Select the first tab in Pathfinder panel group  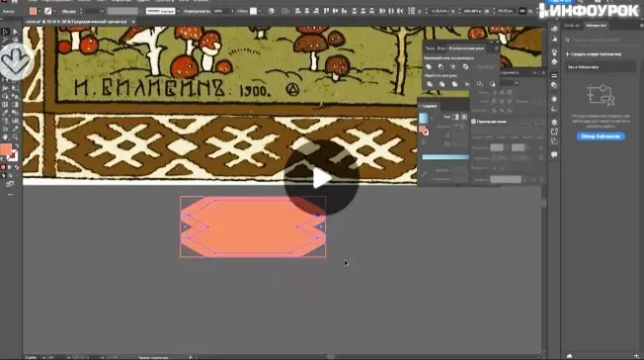(x=430, y=48)
